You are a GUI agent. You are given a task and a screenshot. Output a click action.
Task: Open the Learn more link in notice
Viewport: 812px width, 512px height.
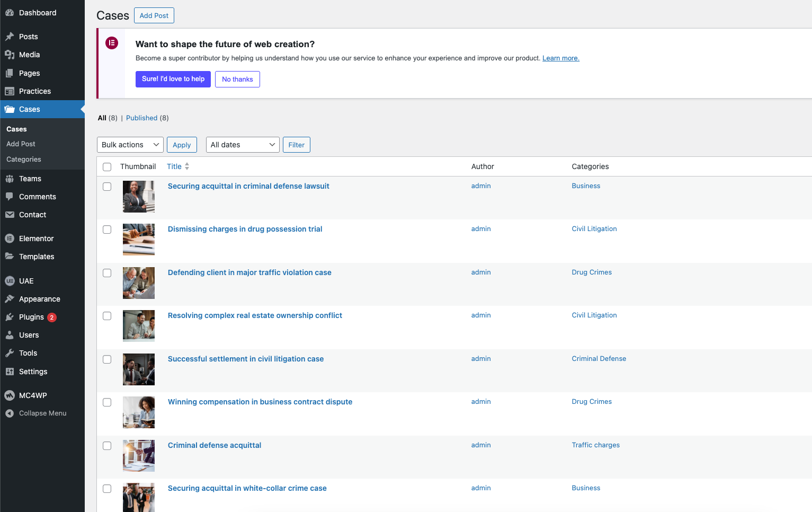[560, 58]
